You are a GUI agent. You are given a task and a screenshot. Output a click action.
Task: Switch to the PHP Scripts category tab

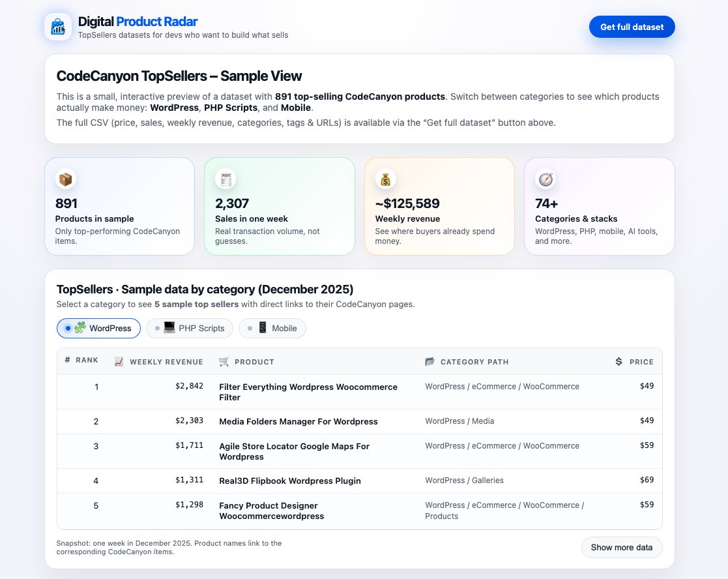coord(190,328)
